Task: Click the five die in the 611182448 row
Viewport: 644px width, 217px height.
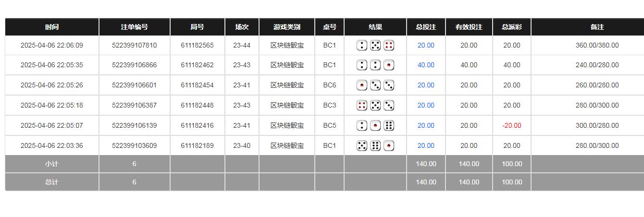Action: tap(375, 105)
